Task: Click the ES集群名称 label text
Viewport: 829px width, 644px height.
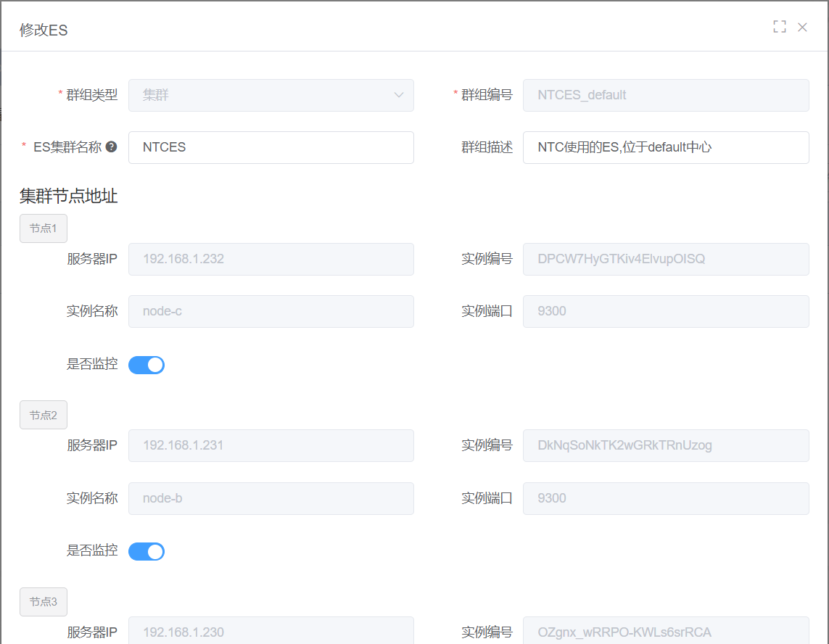Action: click(67, 147)
